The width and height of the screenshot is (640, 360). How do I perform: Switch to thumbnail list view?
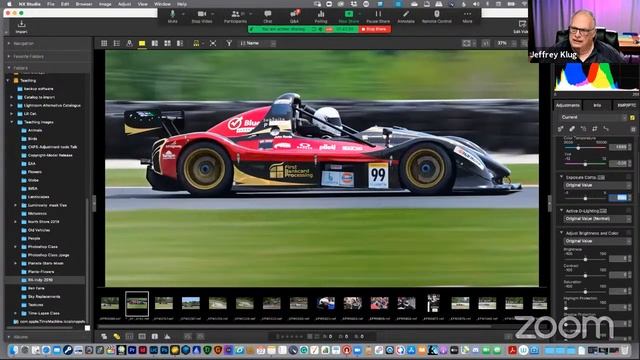[117, 43]
